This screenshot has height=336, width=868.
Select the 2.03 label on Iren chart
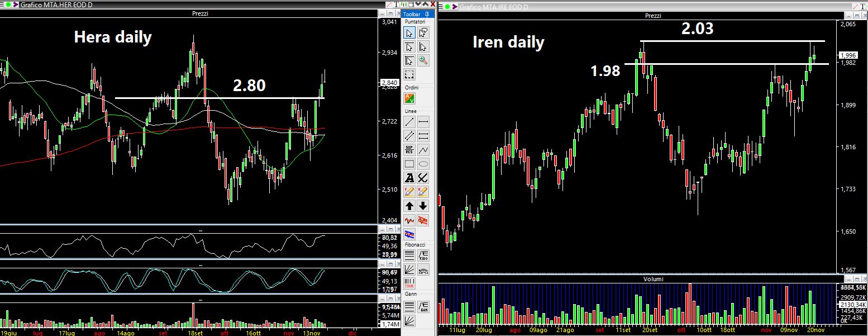click(x=697, y=29)
